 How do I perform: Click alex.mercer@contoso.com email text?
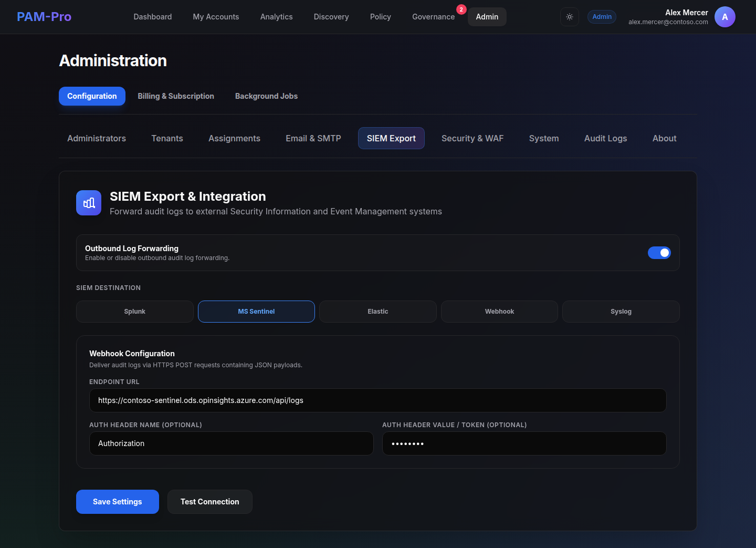[668, 22]
